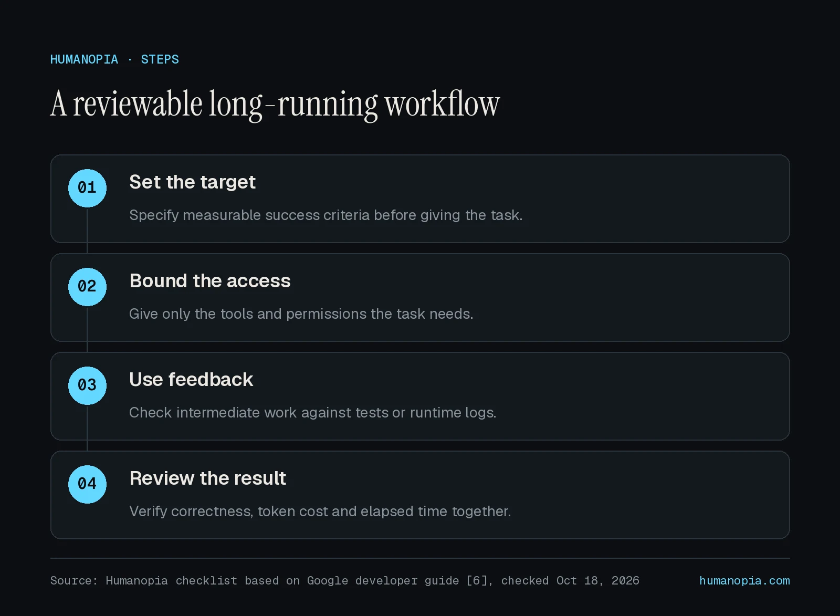Click the 04 step number badge

tap(87, 484)
